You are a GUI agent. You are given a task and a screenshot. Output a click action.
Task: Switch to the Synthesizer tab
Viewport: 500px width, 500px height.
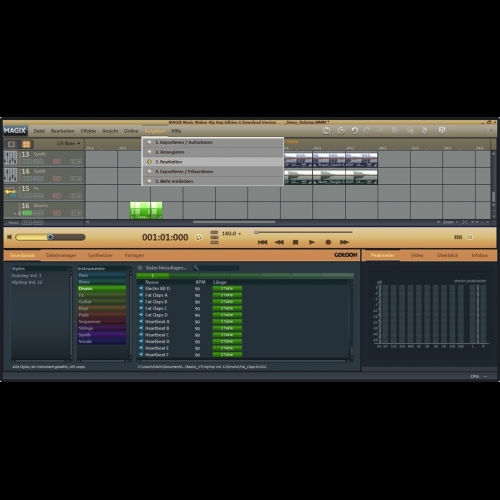[100, 255]
